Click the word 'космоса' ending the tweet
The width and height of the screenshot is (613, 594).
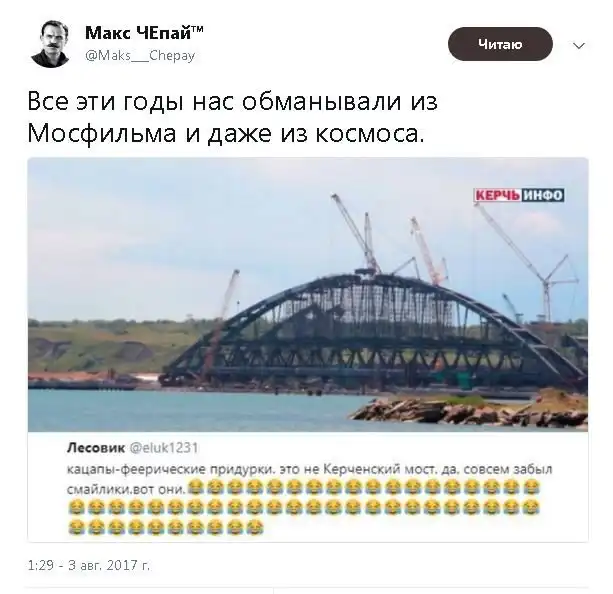click(369, 133)
